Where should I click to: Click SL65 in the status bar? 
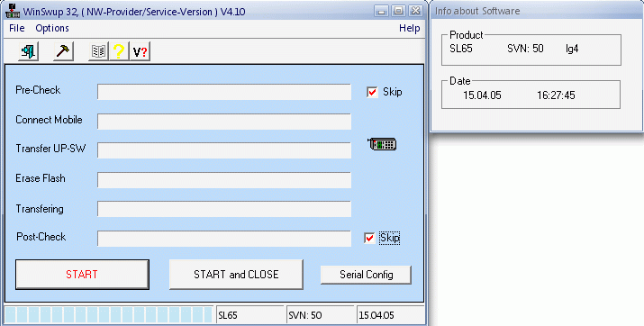(x=228, y=315)
